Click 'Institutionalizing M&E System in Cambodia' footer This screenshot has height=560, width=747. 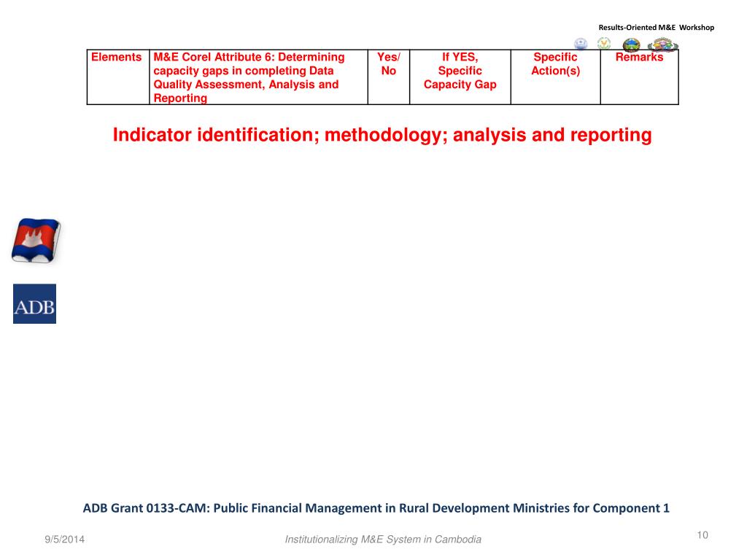tap(383, 540)
